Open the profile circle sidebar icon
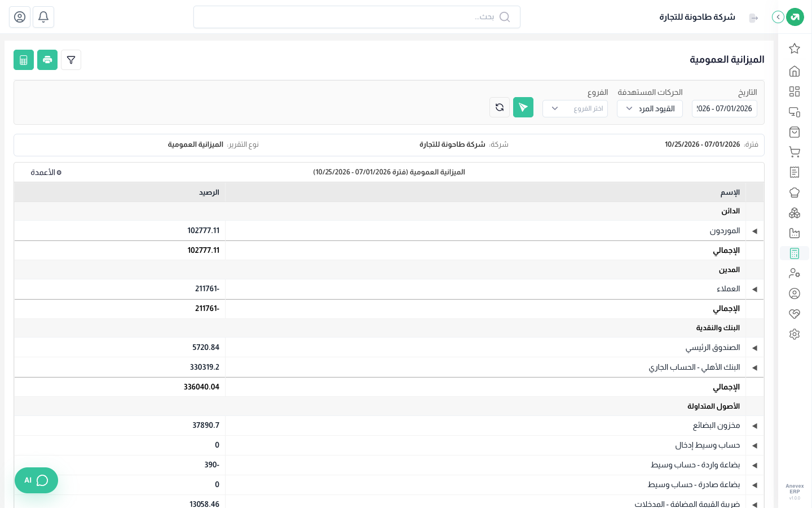Viewport: 812px width, 508px height. coord(795,294)
